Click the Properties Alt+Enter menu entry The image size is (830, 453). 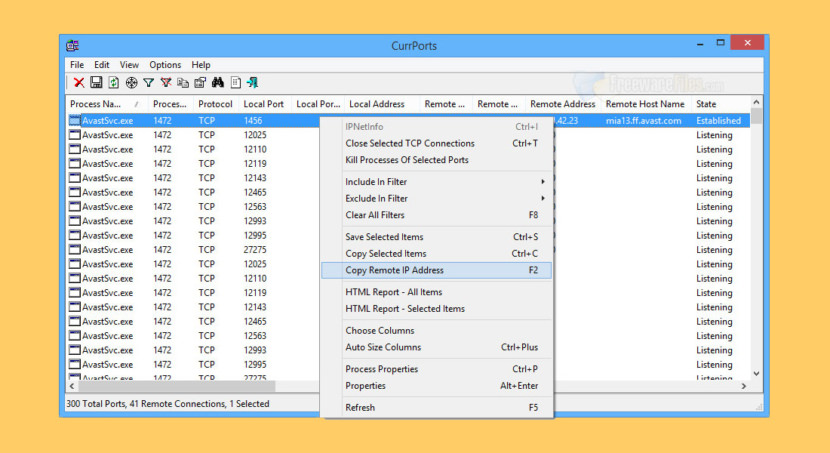[x=437, y=386]
